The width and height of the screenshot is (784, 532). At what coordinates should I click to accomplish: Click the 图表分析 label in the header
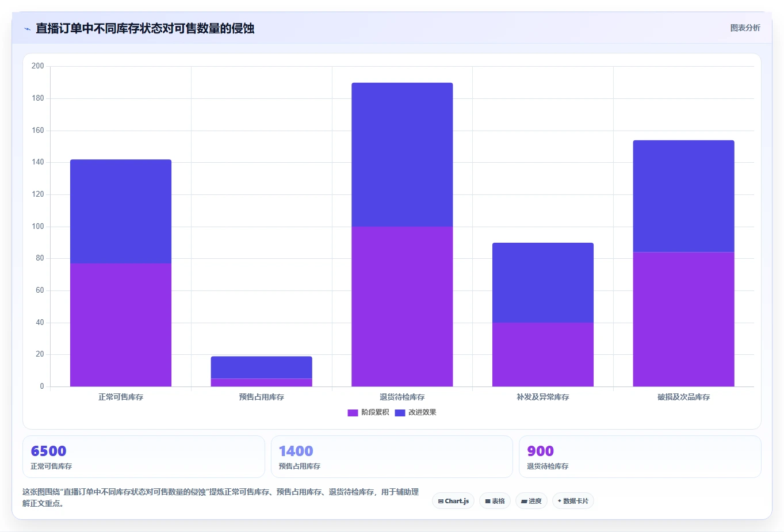tap(745, 28)
